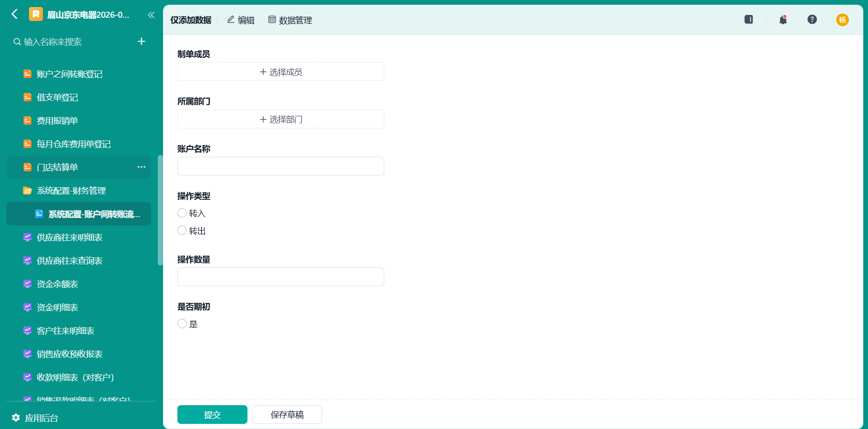Select 是 under 是否期初
868x429 pixels.
(182, 324)
